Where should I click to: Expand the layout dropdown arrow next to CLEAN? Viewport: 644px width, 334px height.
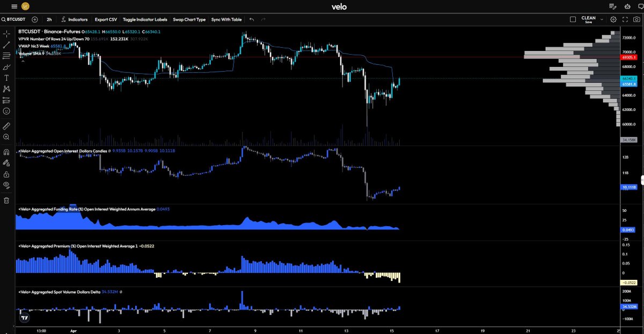[602, 19]
